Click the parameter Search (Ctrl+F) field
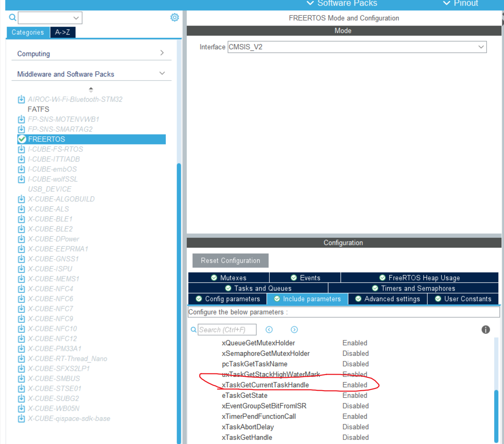Viewport: 504px width, 444px height. [227, 330]
